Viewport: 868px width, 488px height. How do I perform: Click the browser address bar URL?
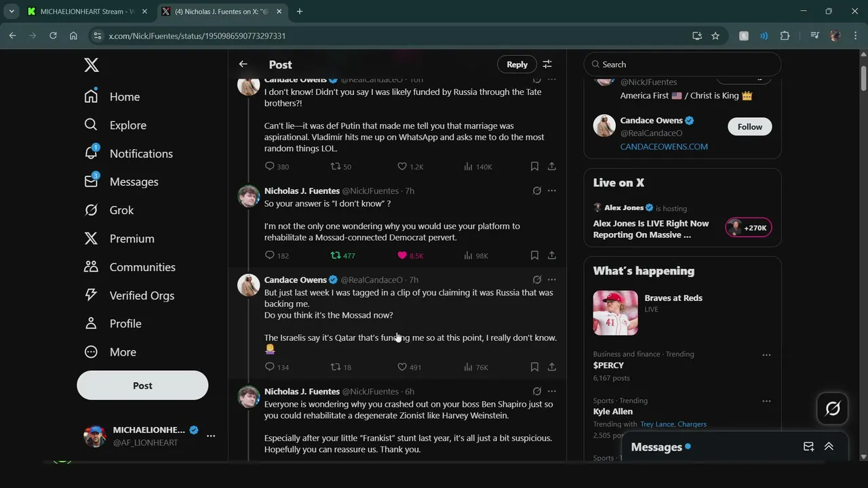[x=197, y=36]
